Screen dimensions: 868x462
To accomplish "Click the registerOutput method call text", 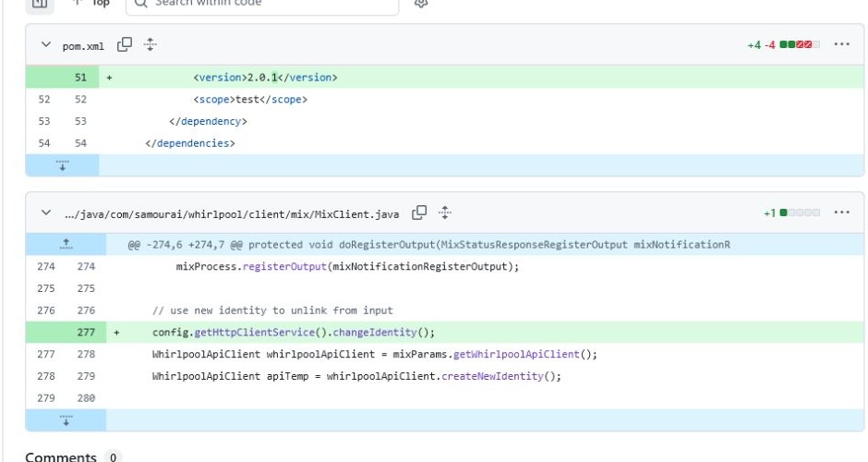I will tap(284, 266).
